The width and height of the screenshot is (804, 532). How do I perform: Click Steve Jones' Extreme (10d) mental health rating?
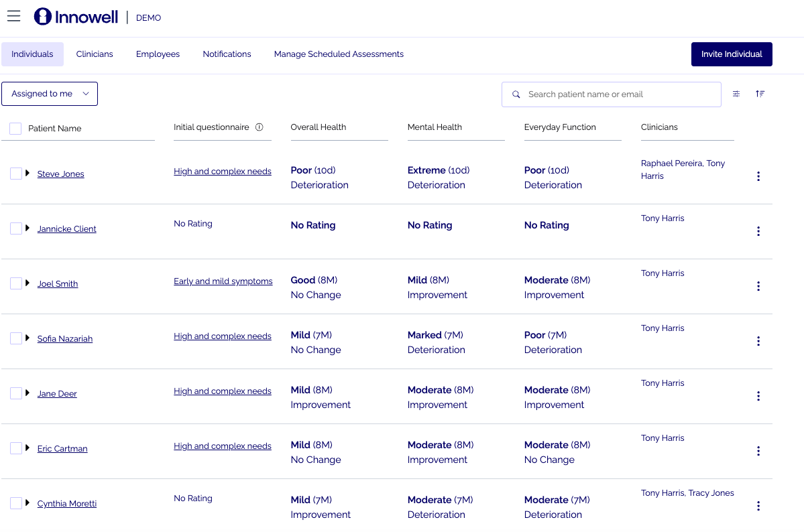(x=439, y=170)
